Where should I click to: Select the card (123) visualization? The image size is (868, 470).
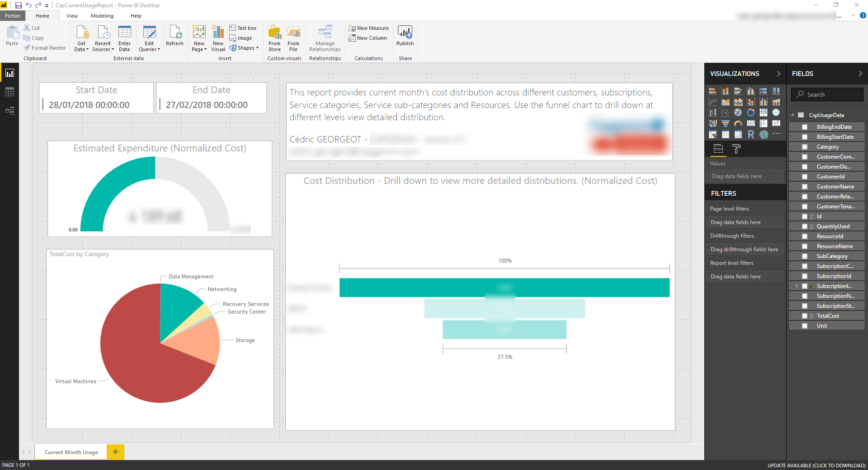[x=750, y=123]
